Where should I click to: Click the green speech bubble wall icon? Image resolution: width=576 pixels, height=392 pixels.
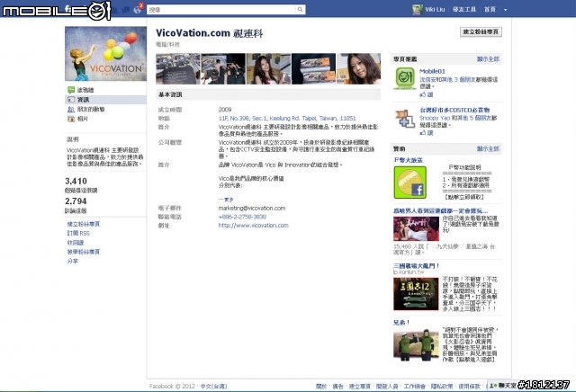click(71, 90)
